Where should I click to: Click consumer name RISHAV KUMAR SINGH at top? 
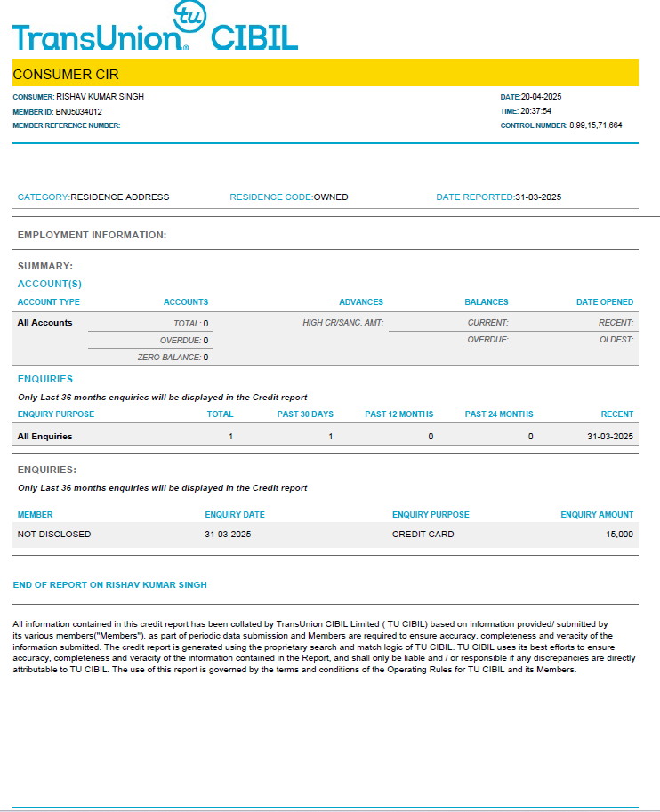pos(100,97)
